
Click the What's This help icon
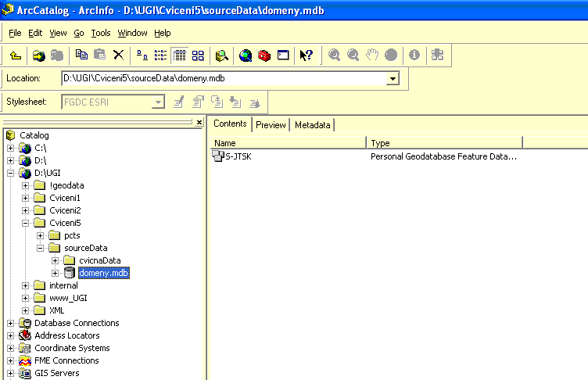[x=307, y=56]
